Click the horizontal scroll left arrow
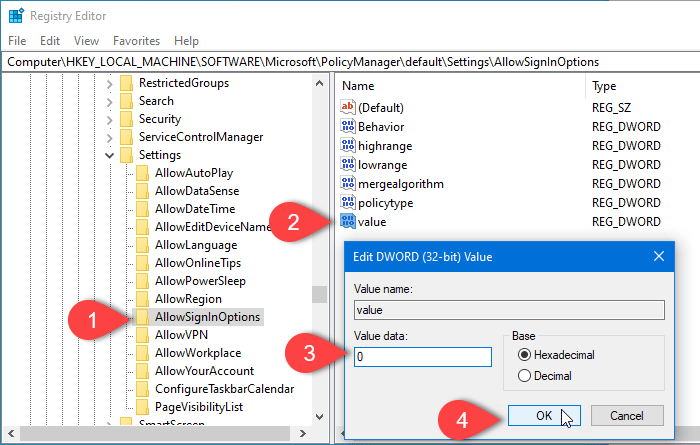The image size is (700, 445). coord(11,433)
